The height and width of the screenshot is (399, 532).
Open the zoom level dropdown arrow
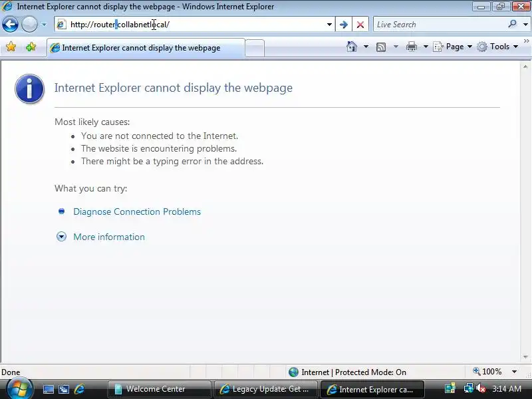click(x=514, y=372)
